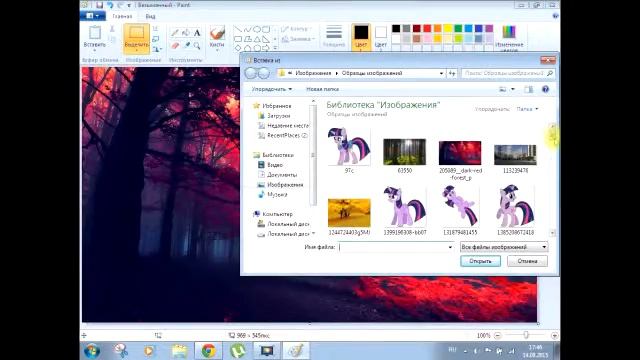
Task: Click the Resize image icon in ribbon
Action: [x=156, y=39]
